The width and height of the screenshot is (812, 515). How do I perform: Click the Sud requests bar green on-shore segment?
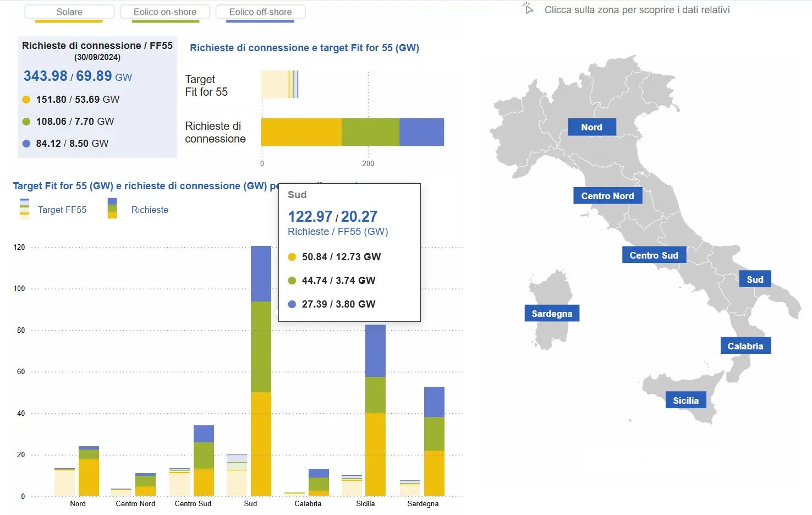[x=261, y=347]
